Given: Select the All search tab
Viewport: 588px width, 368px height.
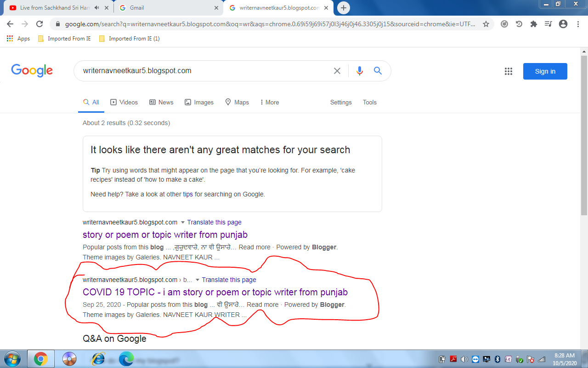Looking at the screenshot, I should 91,102.
